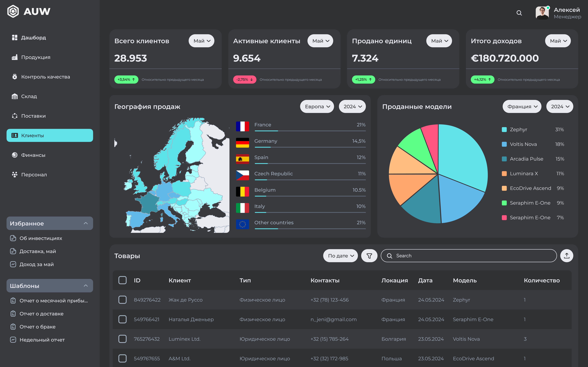Viewport: 588px width, 367px height.
Task: Click the search magnifier icon in header
Action: tap(519, 13)
